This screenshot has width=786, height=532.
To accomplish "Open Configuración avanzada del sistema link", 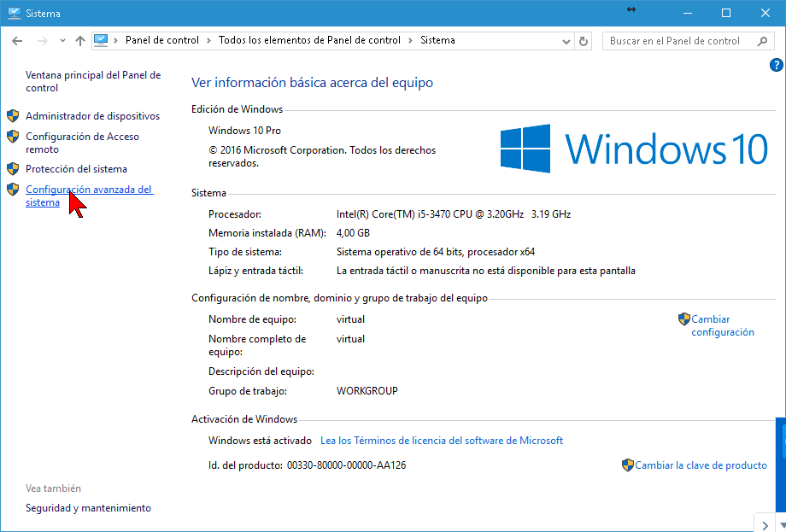I will tap(89, 196).
